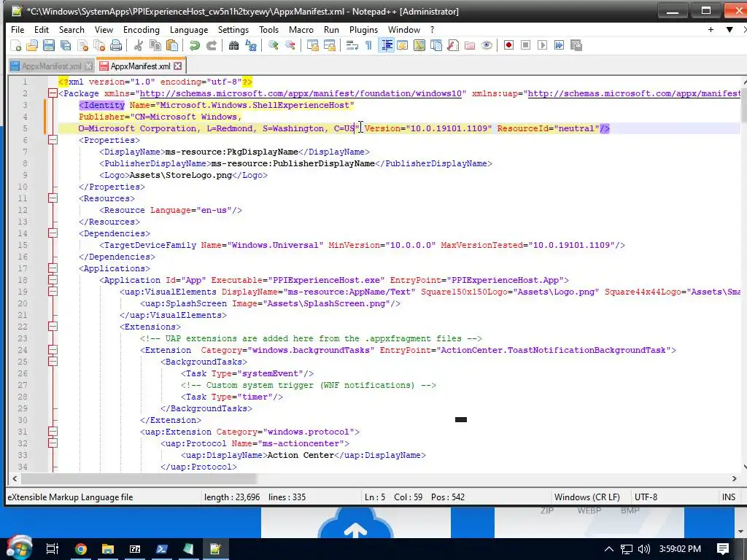Click the Copy toolbar icon

point(155,45)
